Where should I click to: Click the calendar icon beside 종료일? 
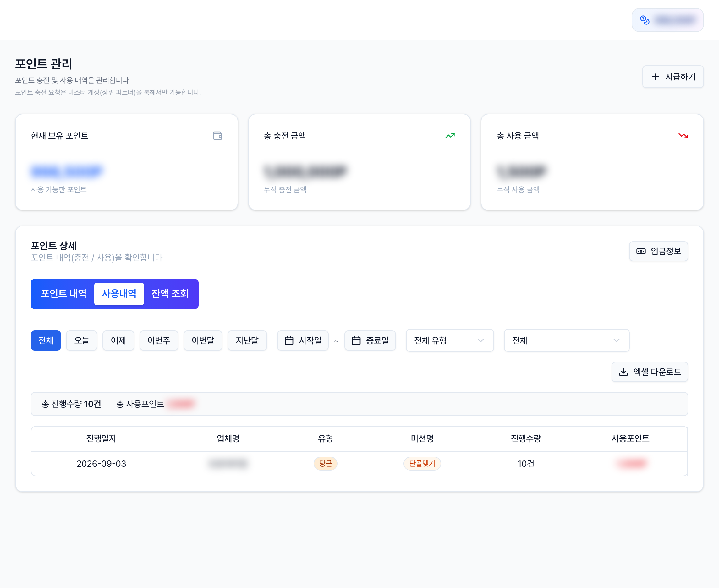356,340
